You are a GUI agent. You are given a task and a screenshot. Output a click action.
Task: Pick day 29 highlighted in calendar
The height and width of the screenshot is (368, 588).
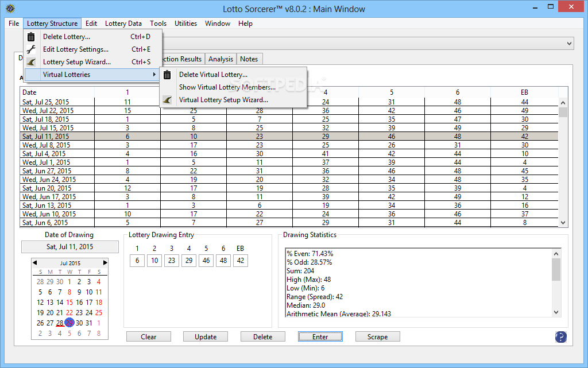tap(69, 323)
